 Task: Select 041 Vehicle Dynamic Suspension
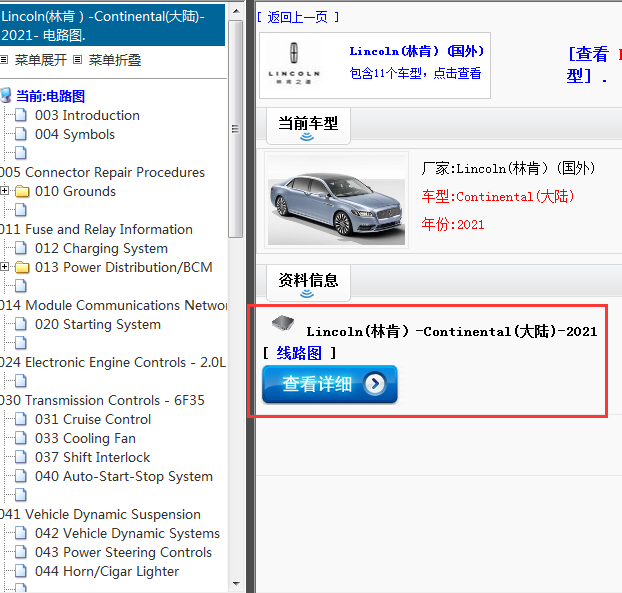point(100,514)
